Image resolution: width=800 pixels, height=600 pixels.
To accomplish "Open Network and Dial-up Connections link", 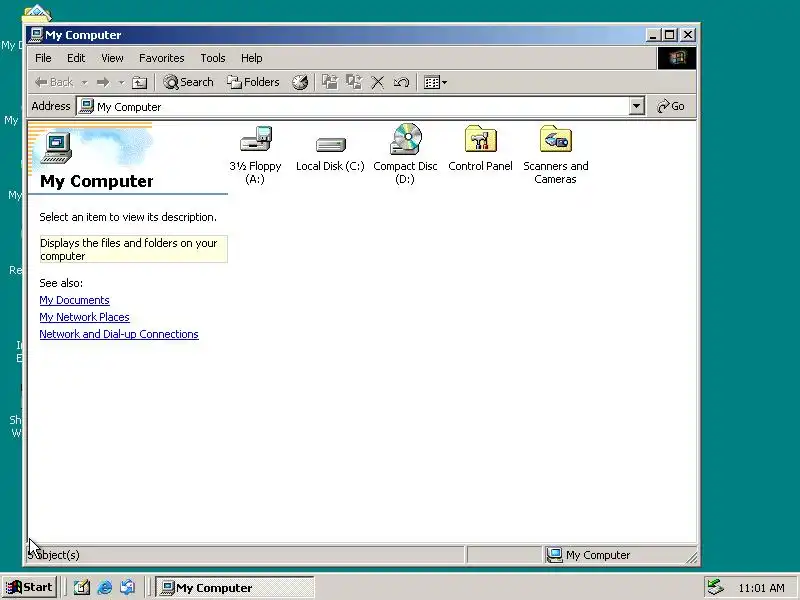I will click(x=119, y=334).
